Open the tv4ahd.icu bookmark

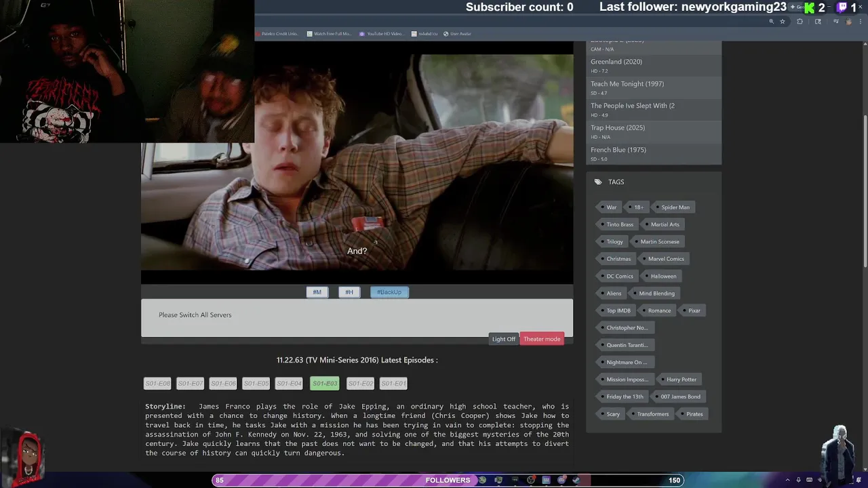424,34
